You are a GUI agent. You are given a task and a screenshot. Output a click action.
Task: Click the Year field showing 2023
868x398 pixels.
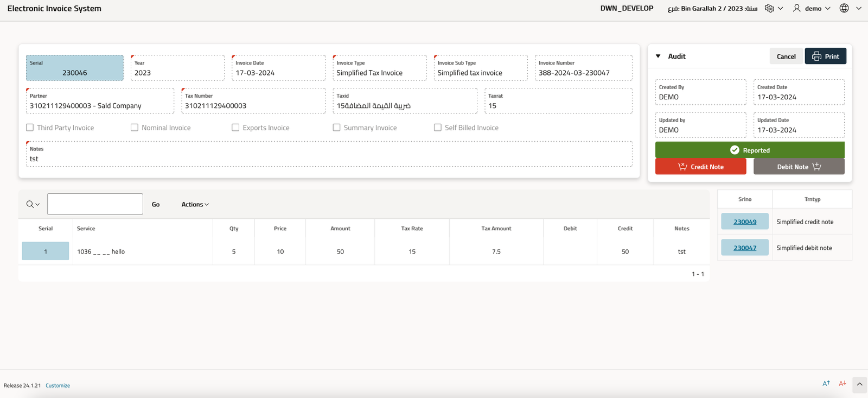click(x=177, y=68)
